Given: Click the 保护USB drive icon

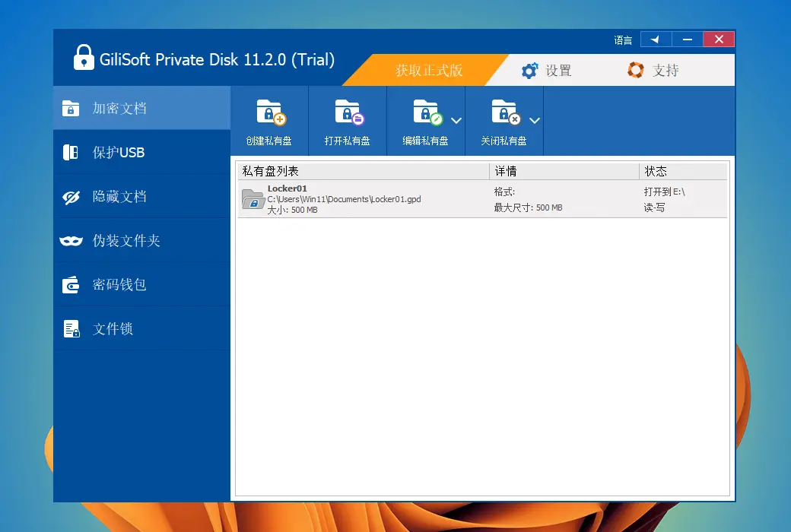Looking at the screenshot, I should tap(71, 152).
